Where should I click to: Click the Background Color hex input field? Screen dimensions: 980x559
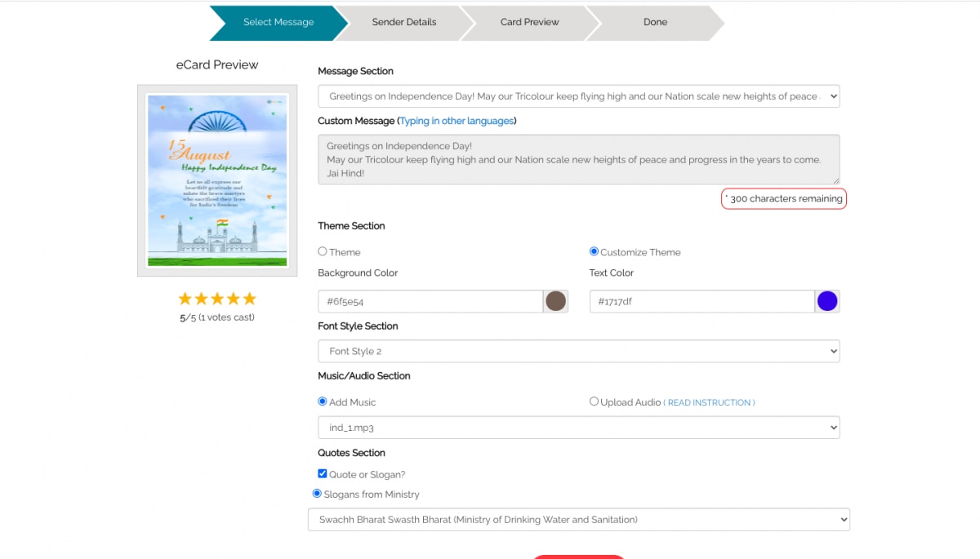pos(430,301)
